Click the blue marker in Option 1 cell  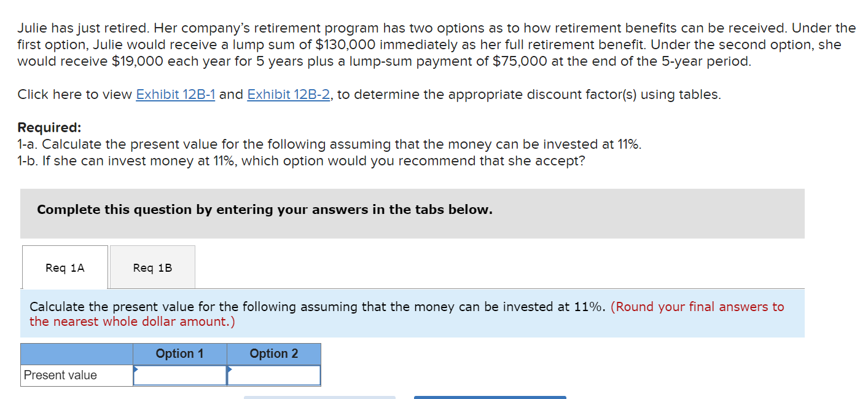[136, 371]
